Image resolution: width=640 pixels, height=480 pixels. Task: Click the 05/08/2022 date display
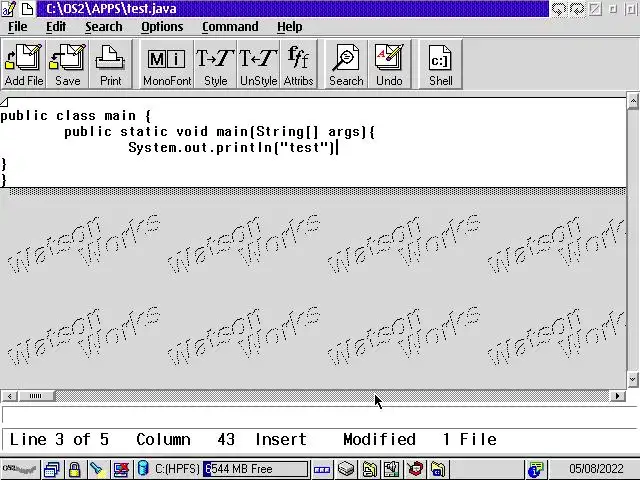(x=596, y=469)
